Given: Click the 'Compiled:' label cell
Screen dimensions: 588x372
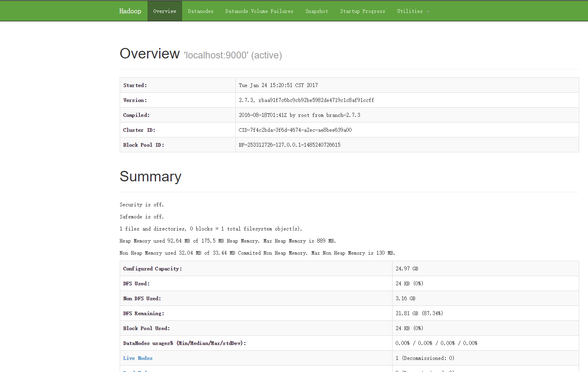Looking at the screenshot, I should pos(178,115).
